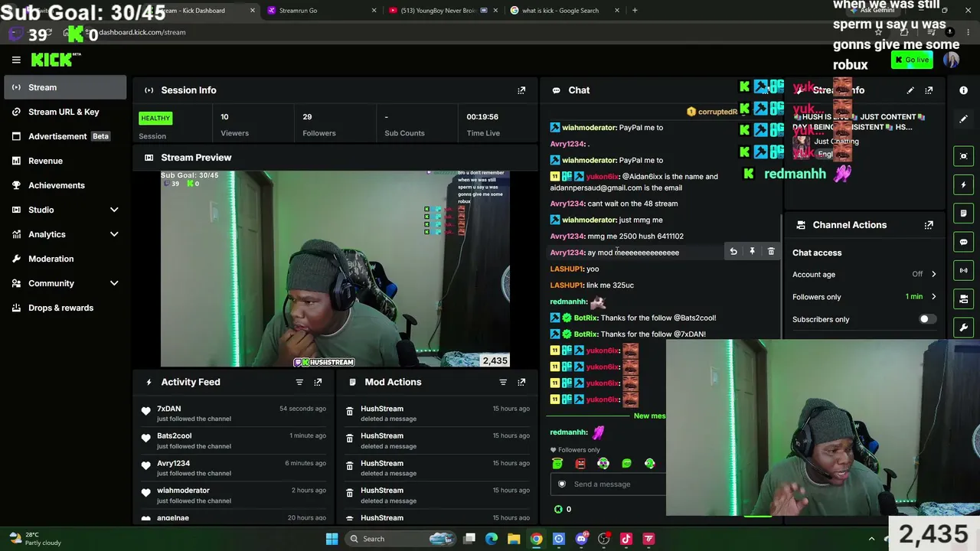Screen dimensions: 980x551
Task: Expand the Analytics sidebar section
Action: point(114,234)
